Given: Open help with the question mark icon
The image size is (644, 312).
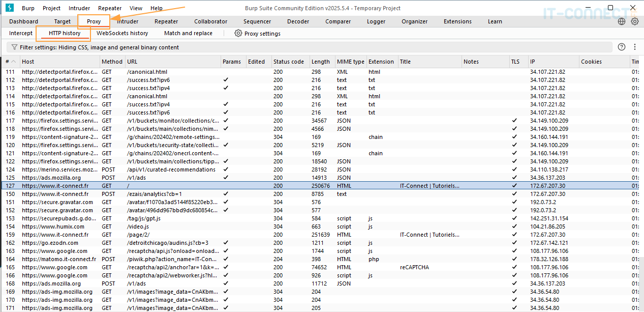Looking at the screenshot, I should click(x=621, y=47).
